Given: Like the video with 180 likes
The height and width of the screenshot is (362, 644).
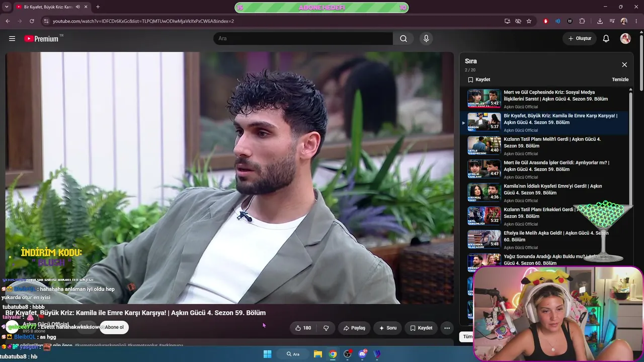Looking at the screenshot, I should click(x=303, y=328).
